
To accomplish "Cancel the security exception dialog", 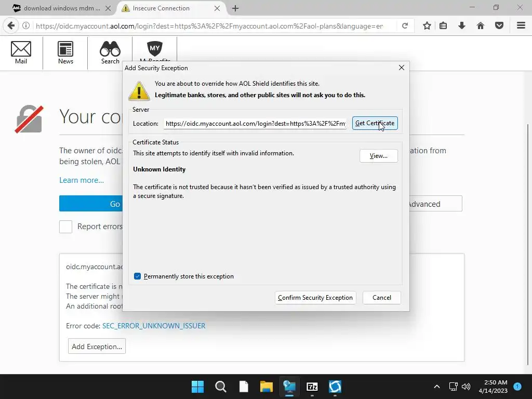I will (382, 298).
